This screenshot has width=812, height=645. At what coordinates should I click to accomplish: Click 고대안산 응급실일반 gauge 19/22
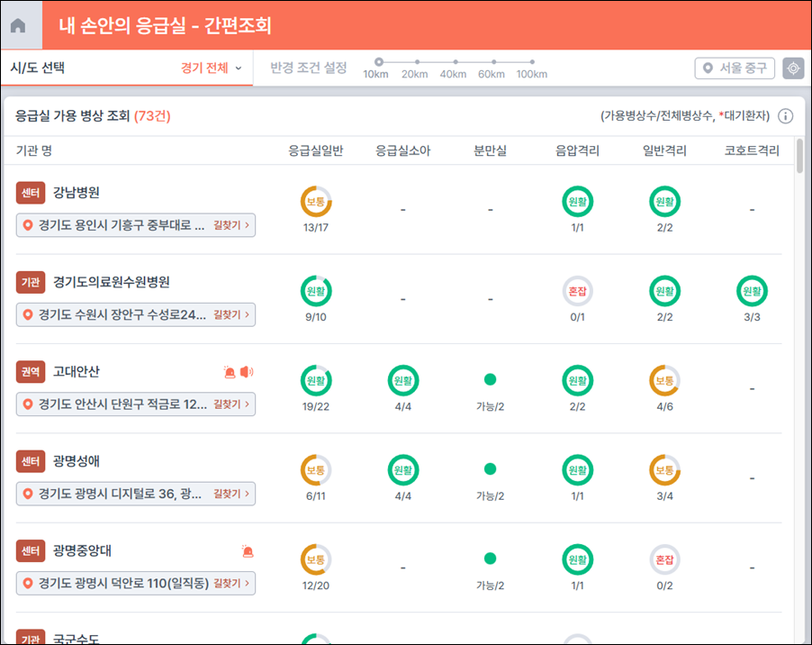tap(316, 381)
